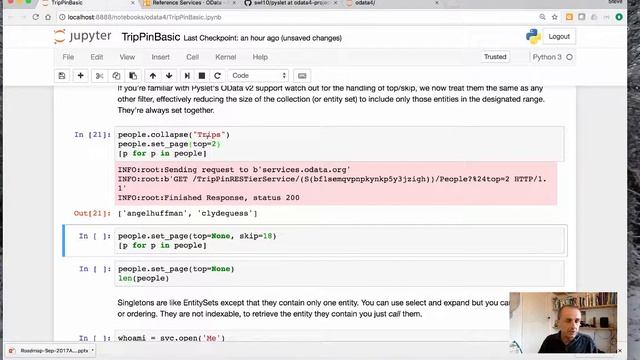Move selected cell up with the arrow icon

[x=153, y=76]
